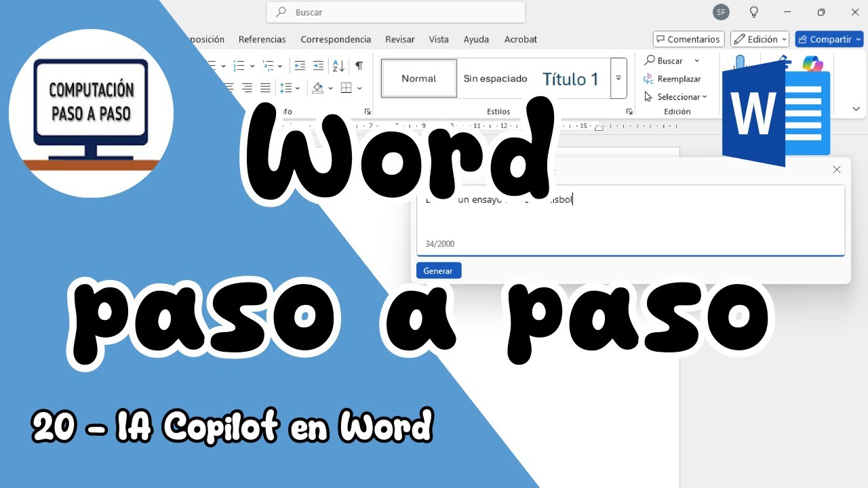This screenshot has height=488, width=868.
Task: Open the Estilos pane dialog launcher
Action: [629, 111]
